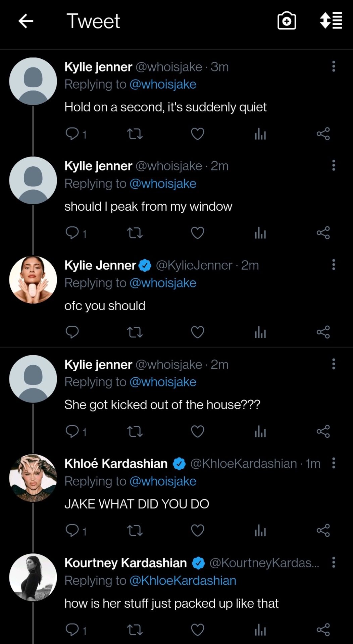The image size is (353, 644).
Task: Retweet "Hold on a second" tweet
Action: (135, 134)
